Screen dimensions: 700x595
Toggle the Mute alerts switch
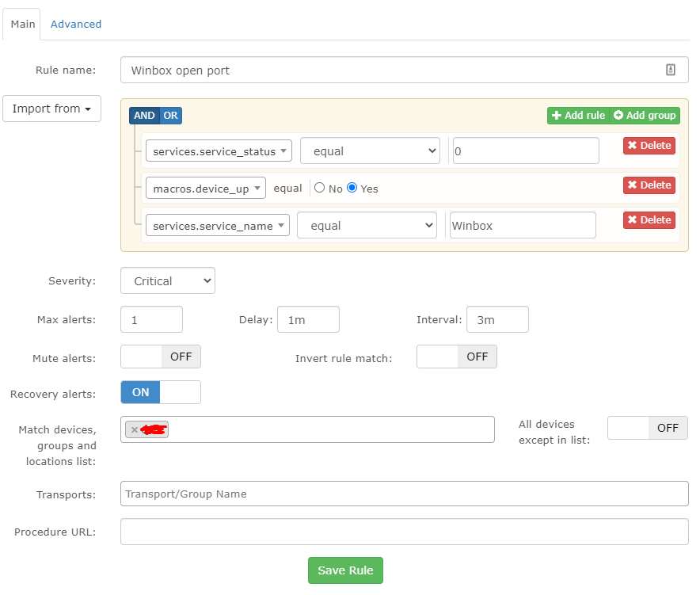[x=161, y=357]
